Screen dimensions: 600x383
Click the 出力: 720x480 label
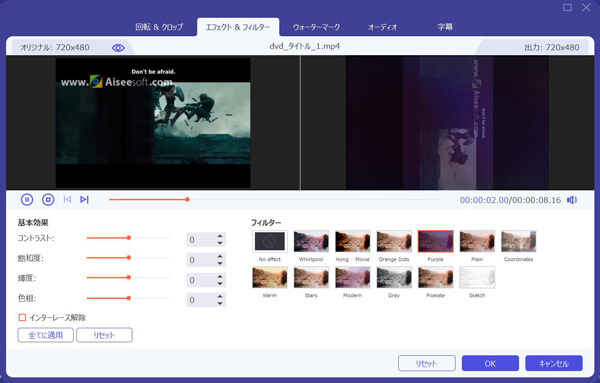(x=552, y=47)
